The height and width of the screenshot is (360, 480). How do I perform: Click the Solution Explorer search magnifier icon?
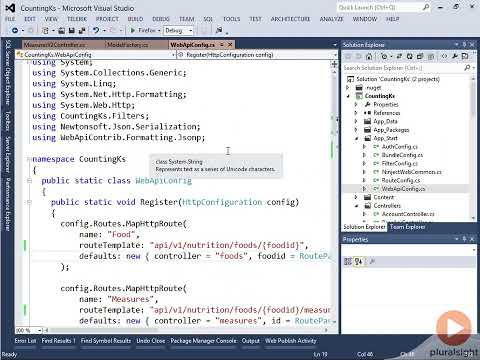click(467, 68)
